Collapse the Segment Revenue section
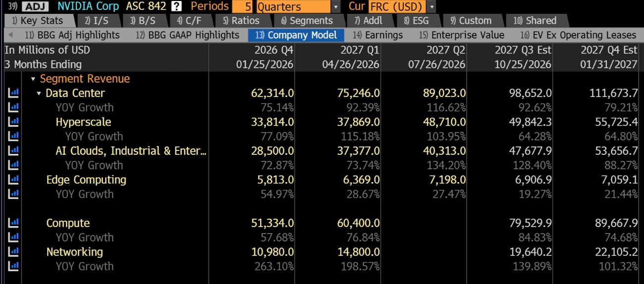Screen dimensions: 644x284 tap(33, 79)
